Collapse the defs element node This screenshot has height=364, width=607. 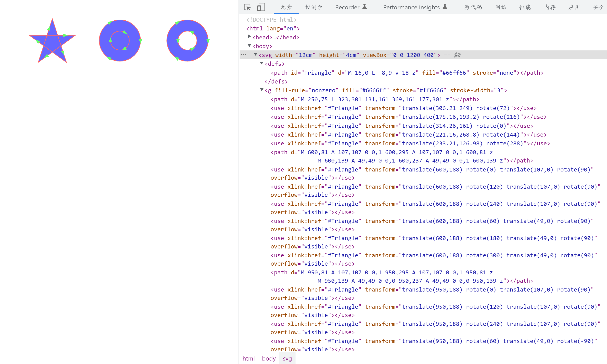click(262, 63)
